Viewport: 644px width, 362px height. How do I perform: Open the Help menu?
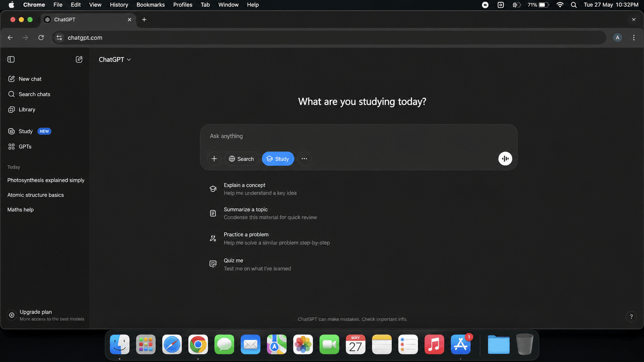point(253,5)
